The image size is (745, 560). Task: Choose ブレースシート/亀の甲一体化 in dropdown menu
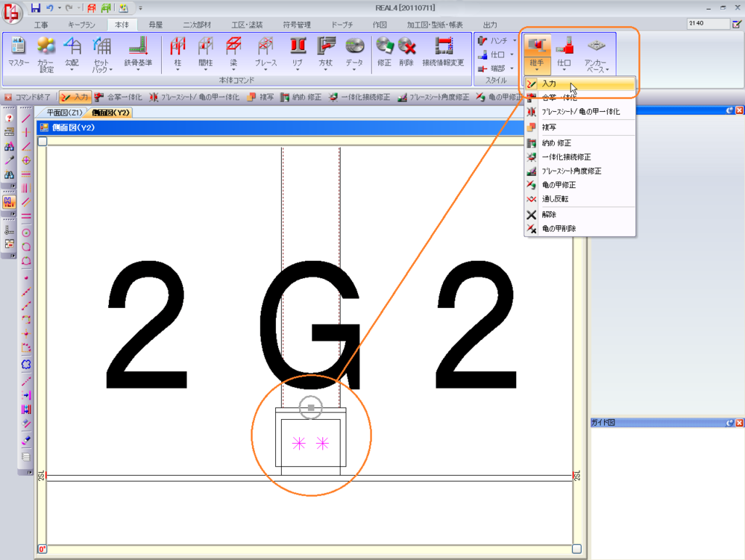[x=579, y=112]
